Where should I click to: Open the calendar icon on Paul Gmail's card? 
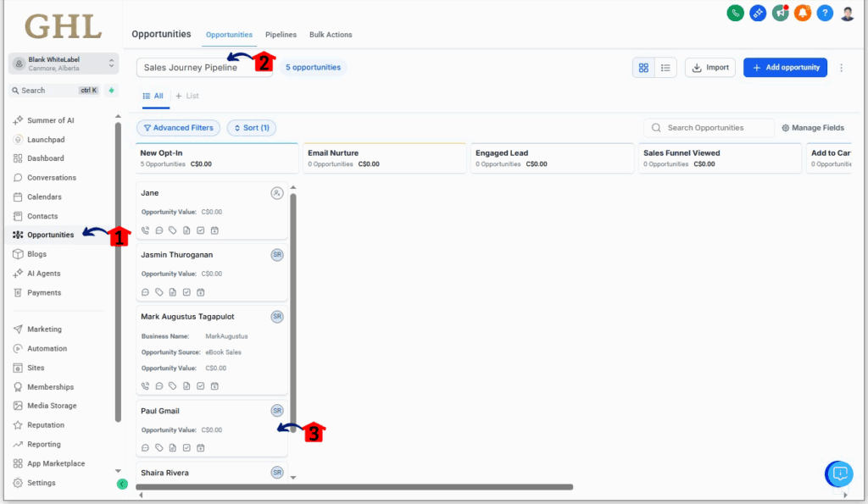(200, 447)
